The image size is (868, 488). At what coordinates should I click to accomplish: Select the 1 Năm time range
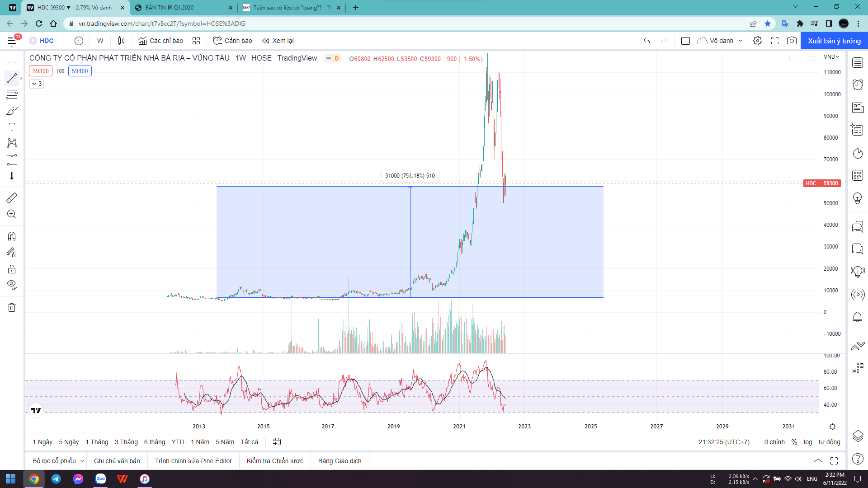coord(200,442)
